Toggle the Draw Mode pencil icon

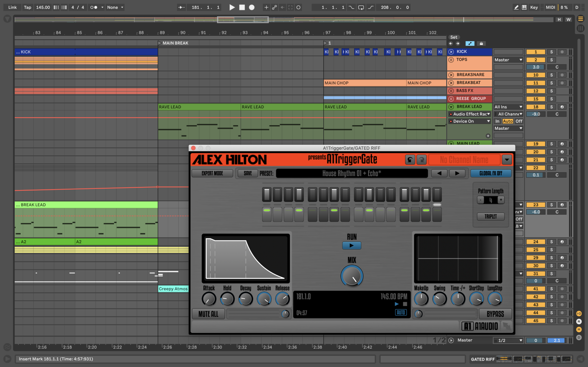[516, 7]
